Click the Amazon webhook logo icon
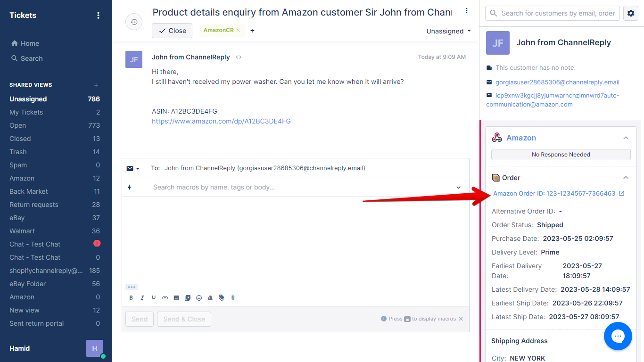 click(497, 138)
